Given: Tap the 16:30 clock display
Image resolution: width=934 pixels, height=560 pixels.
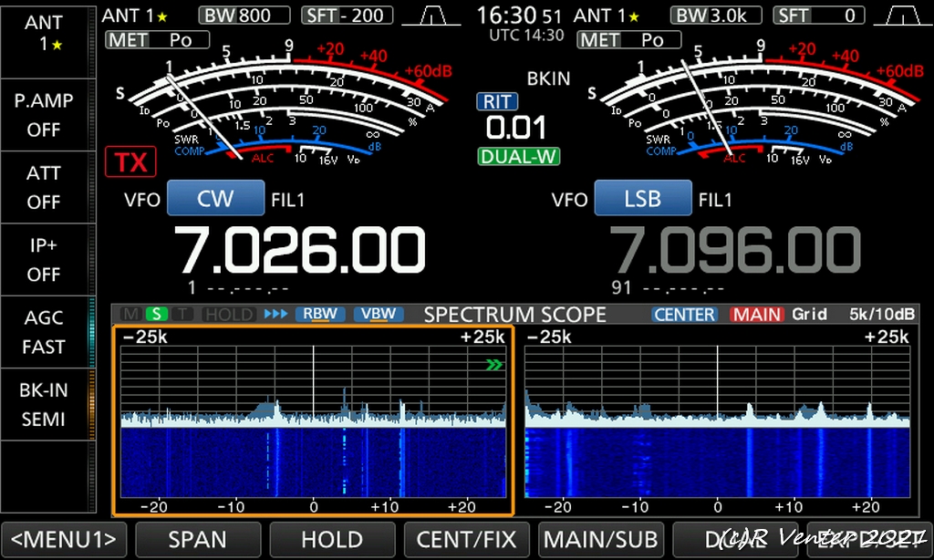Looking at the screenshot, I should coord(519,16).
